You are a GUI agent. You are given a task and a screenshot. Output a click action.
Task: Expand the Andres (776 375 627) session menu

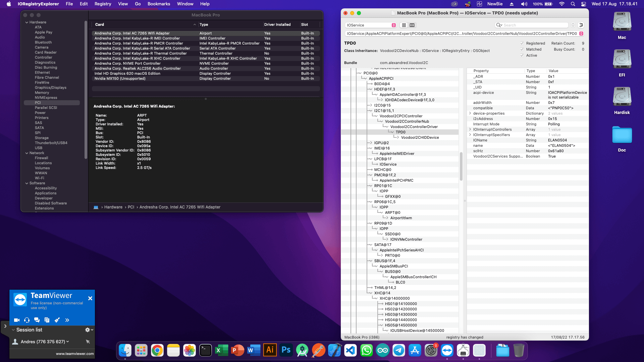click(x=68, y=342)
